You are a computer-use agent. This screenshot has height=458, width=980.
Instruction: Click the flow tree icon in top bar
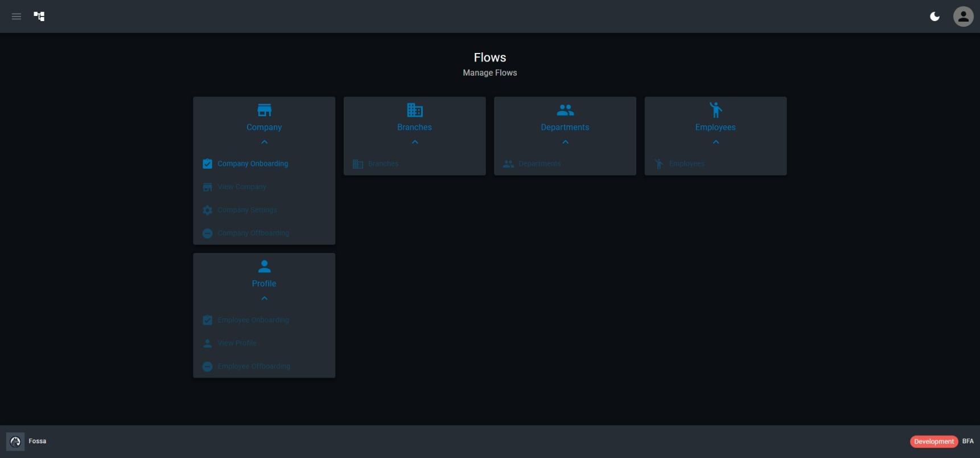(x=39, y=17)
